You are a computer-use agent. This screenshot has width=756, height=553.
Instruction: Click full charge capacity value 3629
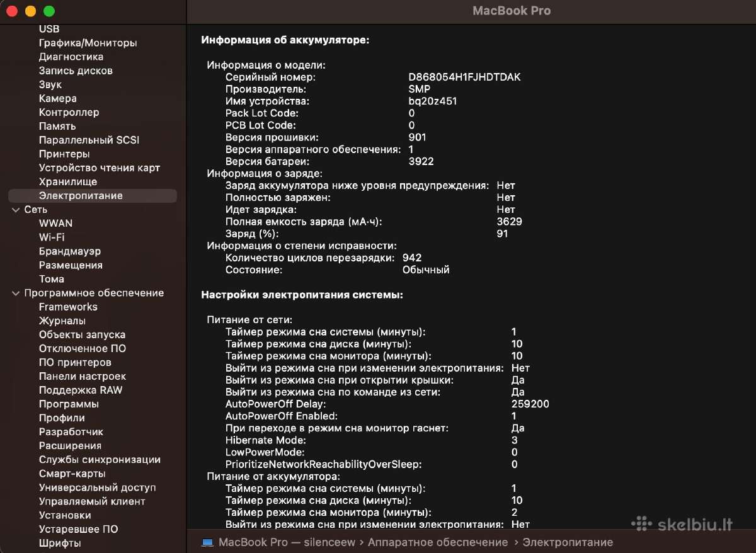coord(509,222)
